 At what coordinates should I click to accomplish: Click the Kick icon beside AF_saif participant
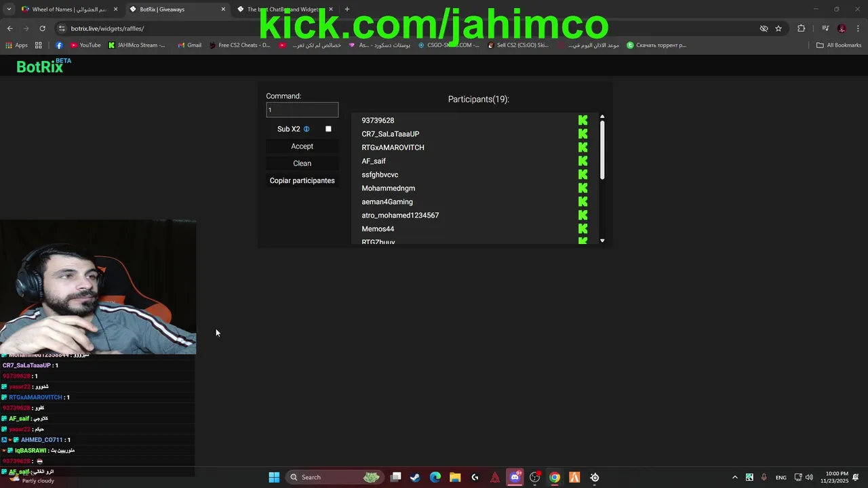click(x=583, y=161)
